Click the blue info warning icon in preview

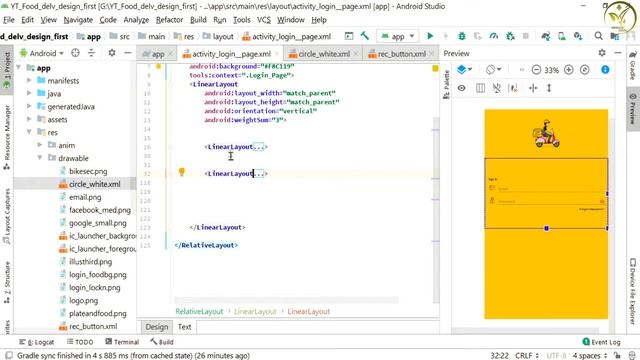[605, 70]
